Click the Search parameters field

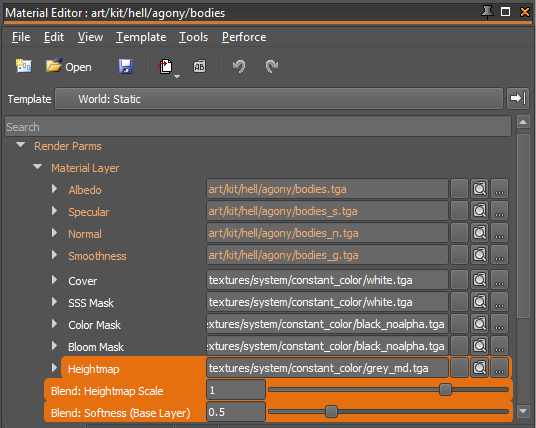tap(258, 127)
